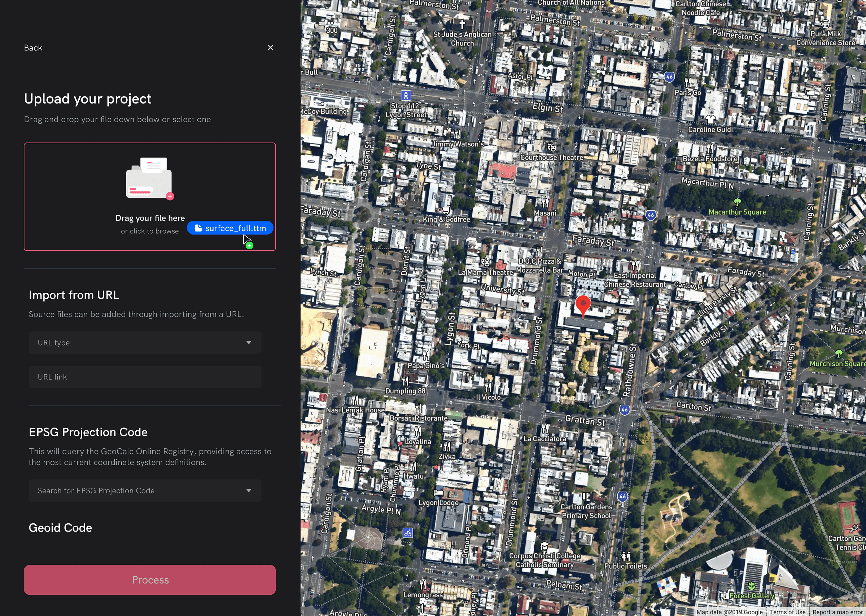The height and width of the screenshot is (616, 866).
Task: Expand the EPSG Projection Code search dropdown
Action: [145, 490]
